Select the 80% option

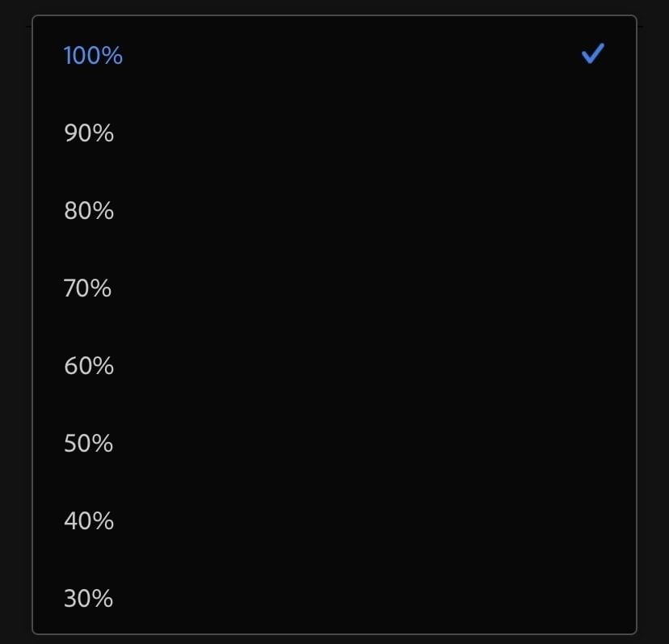coord(334,210)
